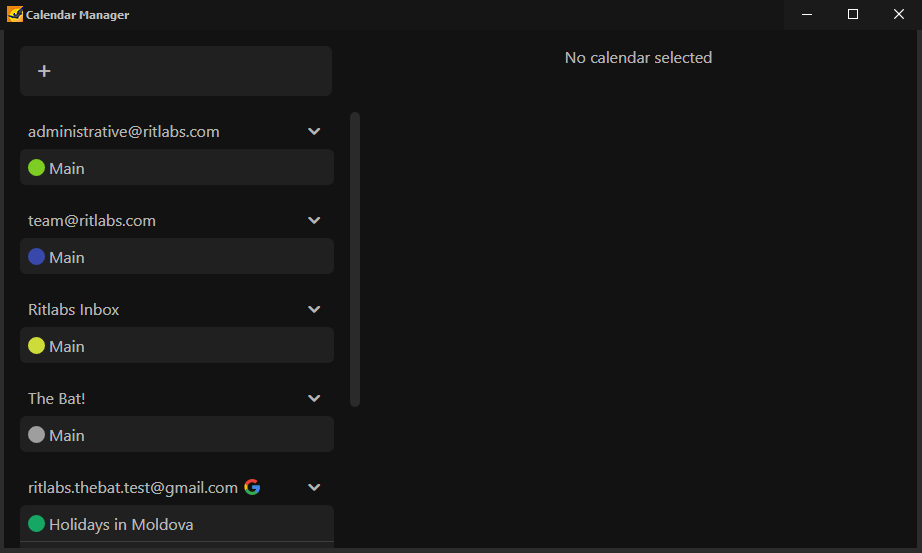Close the Calendar Manager window

[898, 14]
